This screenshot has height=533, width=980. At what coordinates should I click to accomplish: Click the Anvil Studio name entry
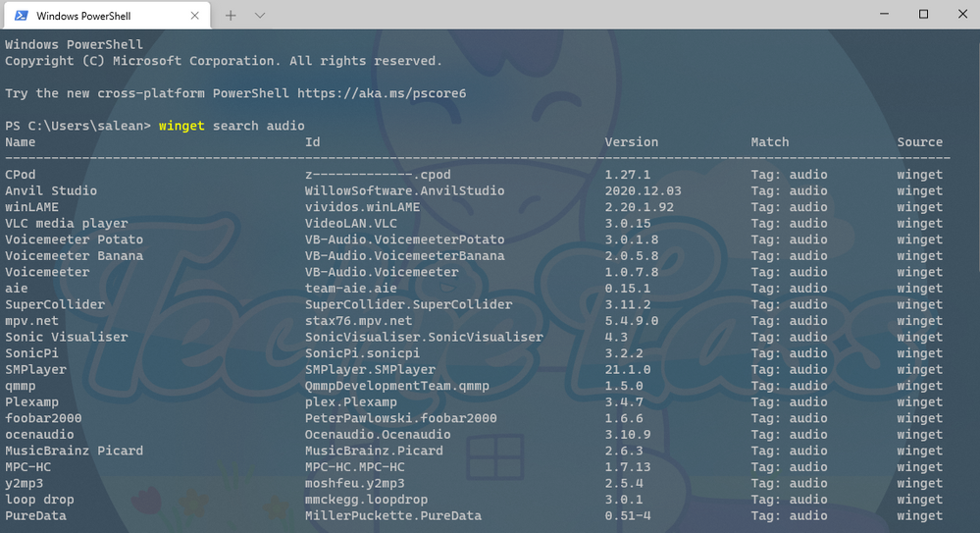tap(51, 190)
